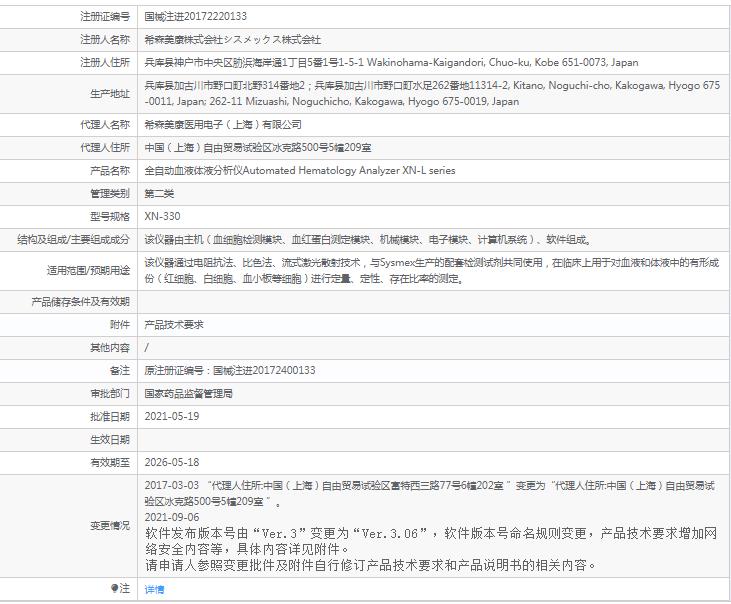Click the 结构及组成/主要组成成分 label
Viewport: 731px width, 604px height.
click(73, 240)
